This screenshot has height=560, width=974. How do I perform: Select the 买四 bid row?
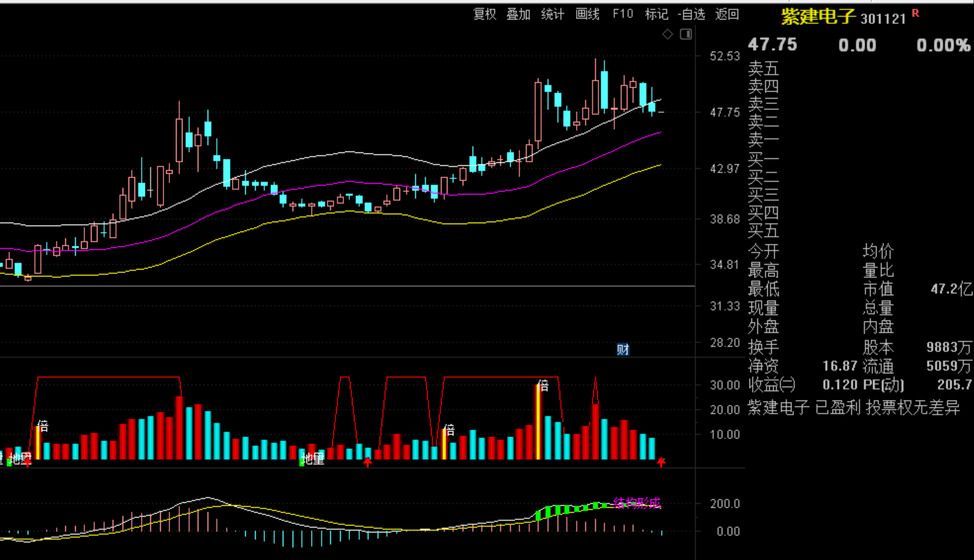pos(763,213)
